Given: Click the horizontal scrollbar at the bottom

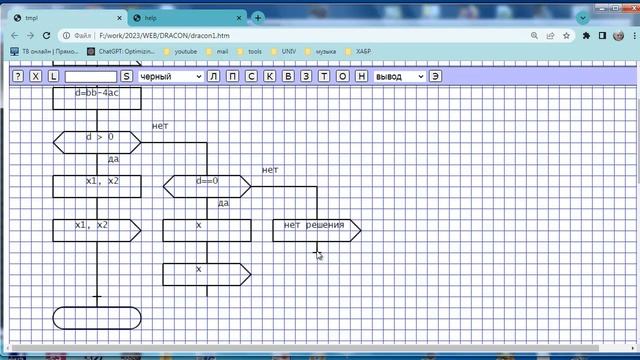Looking at the screenshot, I should 304,348.
